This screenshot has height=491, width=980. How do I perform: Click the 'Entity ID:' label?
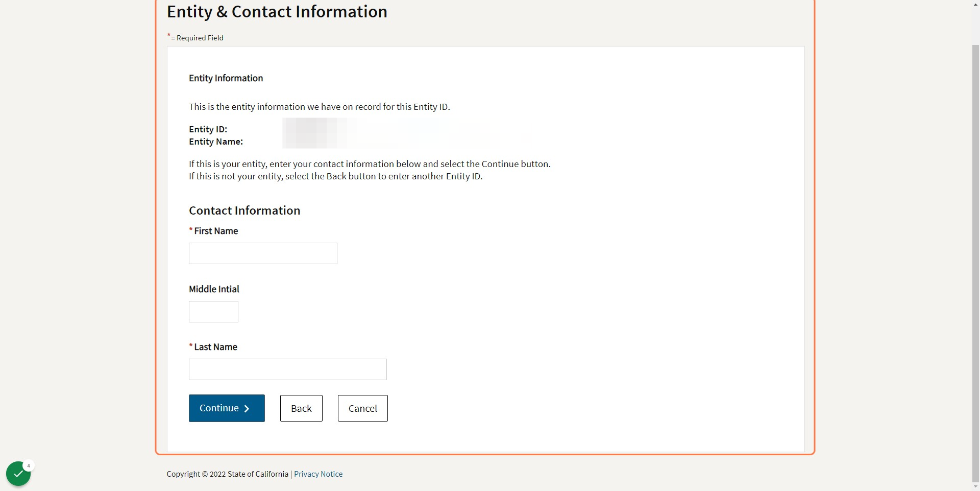click(x=208, y=129)
